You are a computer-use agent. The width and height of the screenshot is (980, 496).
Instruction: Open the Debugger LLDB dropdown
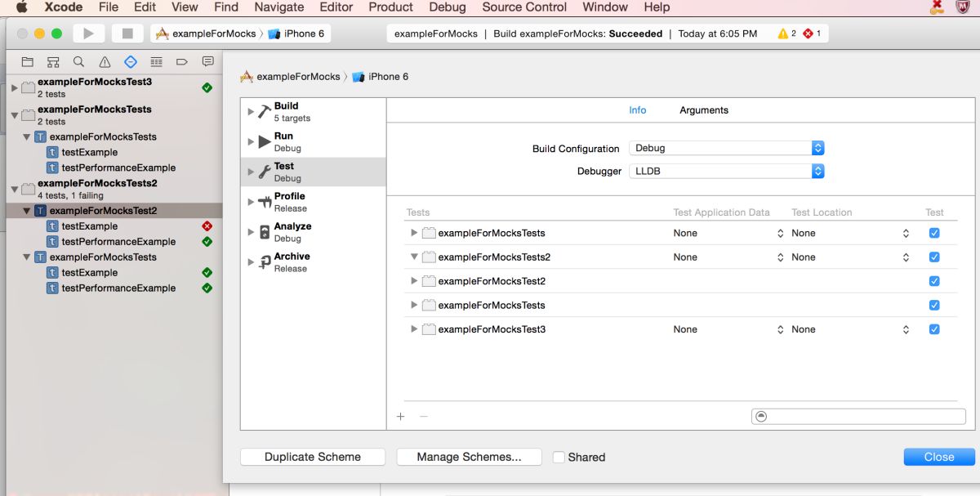click(727, 172)
